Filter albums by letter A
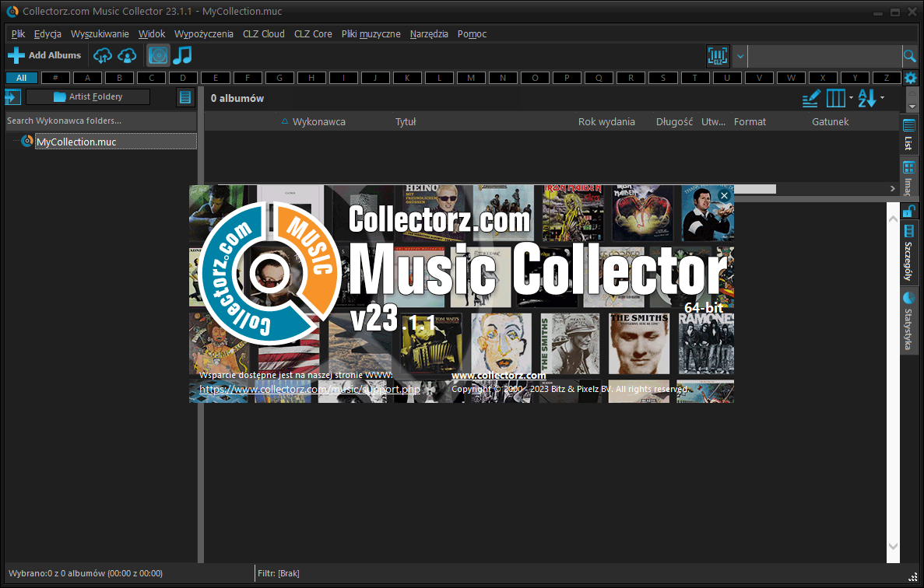The width and height of the screenshot is (924, 588). pyautogui.click(x=87, y=78)
